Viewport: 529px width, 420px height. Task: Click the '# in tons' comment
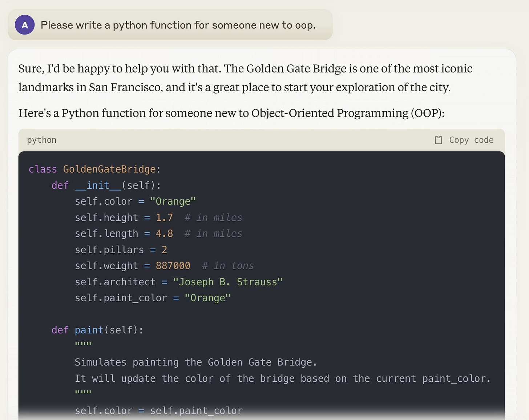(228, 266)
